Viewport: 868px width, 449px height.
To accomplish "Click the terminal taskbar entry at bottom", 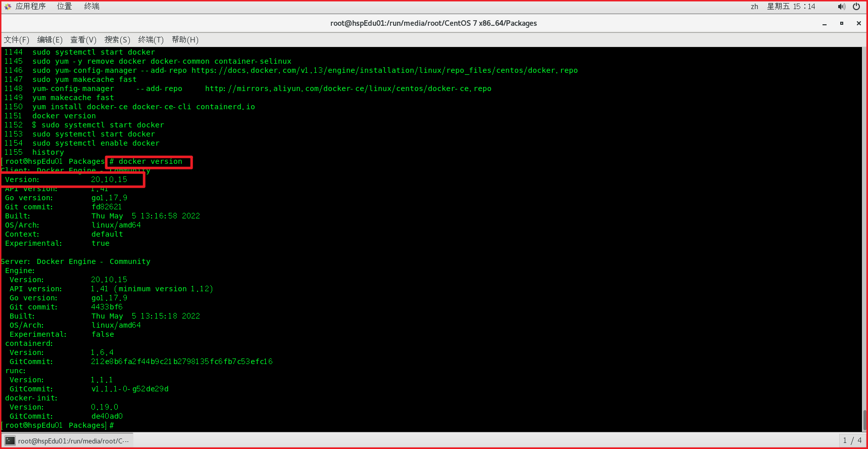I will click(x=68, y=441).
